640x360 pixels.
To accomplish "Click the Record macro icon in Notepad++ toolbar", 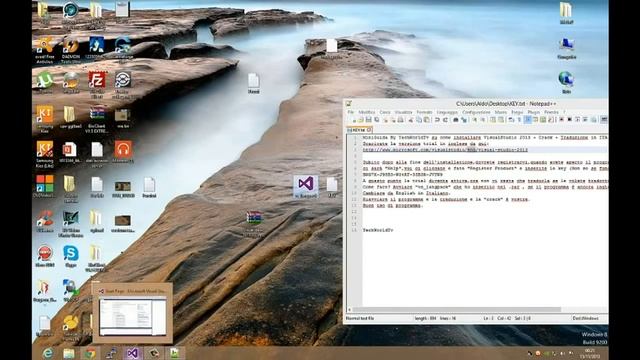I will (x=561, y=120).
